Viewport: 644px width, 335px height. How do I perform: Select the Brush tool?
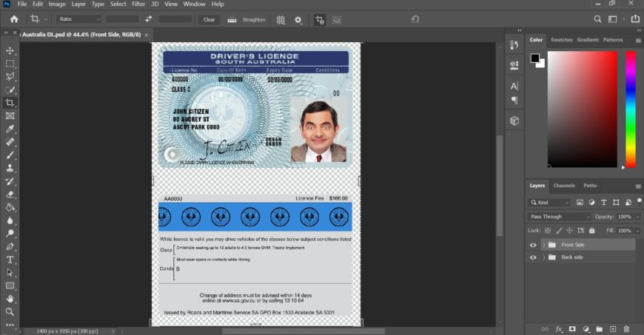10,155
